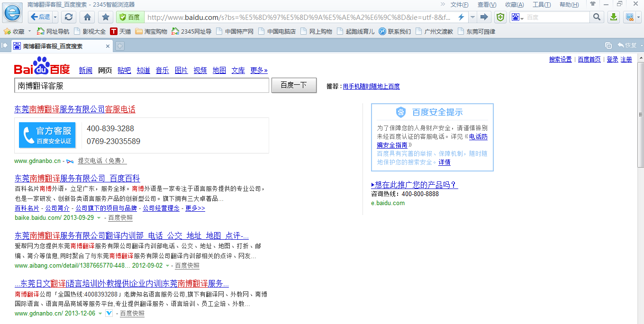This screenshot has height=324, width=644.
Task: Click the Baidu logo
Action: click(x=42, y=66)
